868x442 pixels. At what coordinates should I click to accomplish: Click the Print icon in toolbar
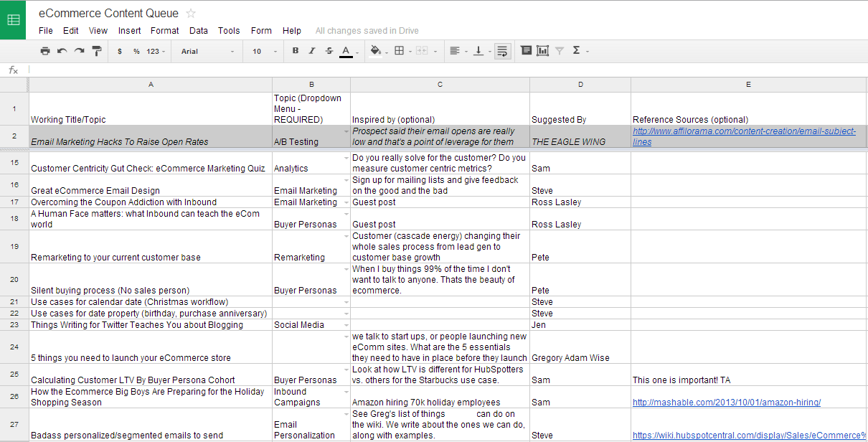(45, 51)
